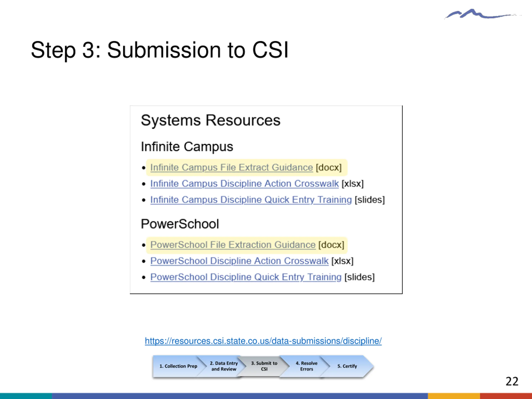Viewport: 532px width, 399px height.
Task: Click the 'Step 3: Submission to CSI' title
Action: click(159, 50)
